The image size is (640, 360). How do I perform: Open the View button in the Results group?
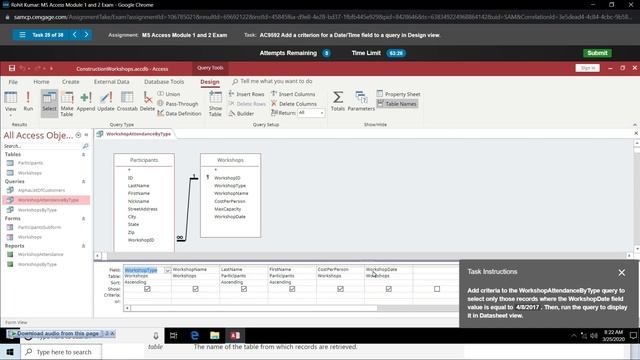tap(11, 102)
